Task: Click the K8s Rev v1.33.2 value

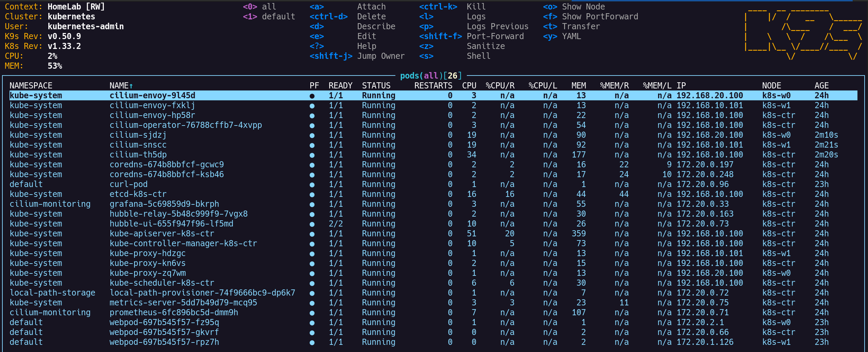Action: (64, 46)
